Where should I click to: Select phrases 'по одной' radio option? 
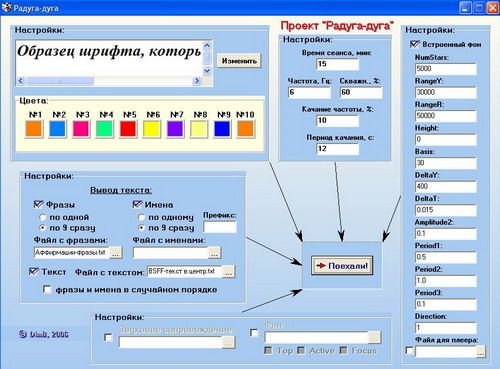42,217
